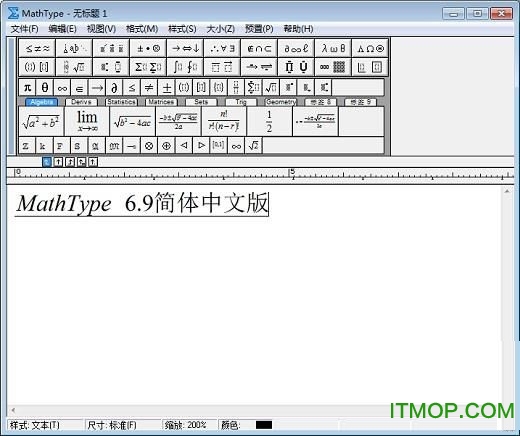Open the subscript and superscript templates palette

pyautogui.click(x=111, y=67)
